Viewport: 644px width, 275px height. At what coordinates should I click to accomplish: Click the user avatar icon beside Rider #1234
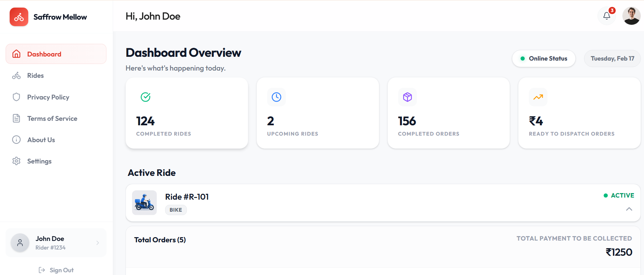20,243
